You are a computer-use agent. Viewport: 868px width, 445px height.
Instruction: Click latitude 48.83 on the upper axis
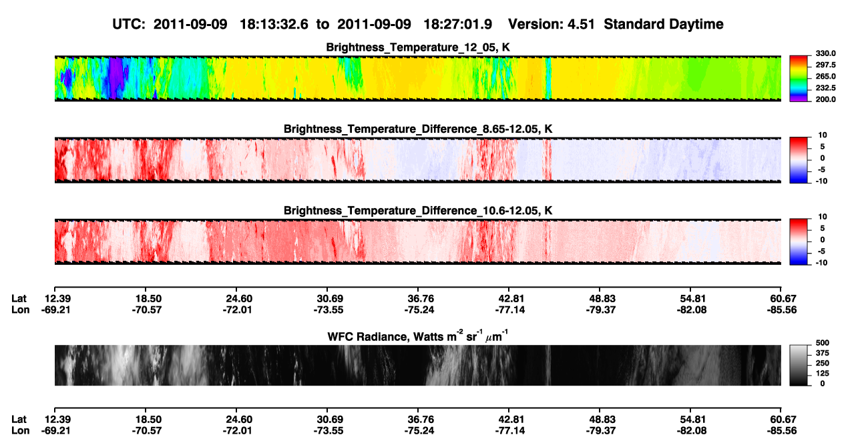point(602,299)
